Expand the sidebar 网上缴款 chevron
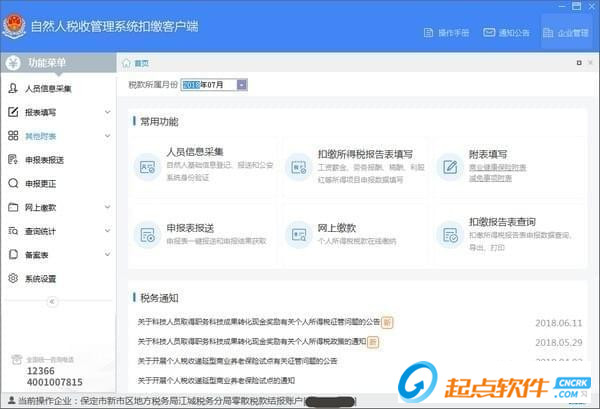The height and width of the screenshot is (409, 600). point(108,207)
